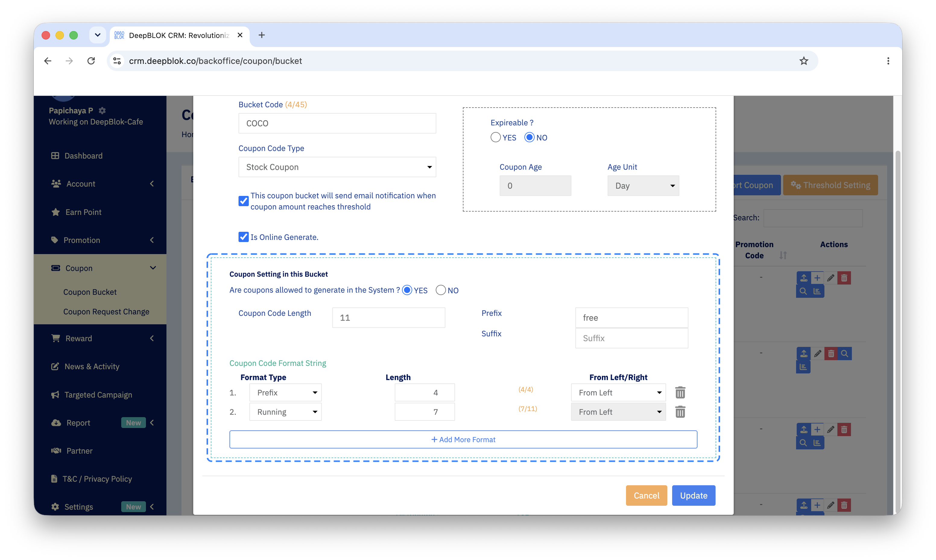This screenshot has height=560, width=936.
Task: Click Targeted Campaign megaphone icon
Action: [x=55, y=395]
